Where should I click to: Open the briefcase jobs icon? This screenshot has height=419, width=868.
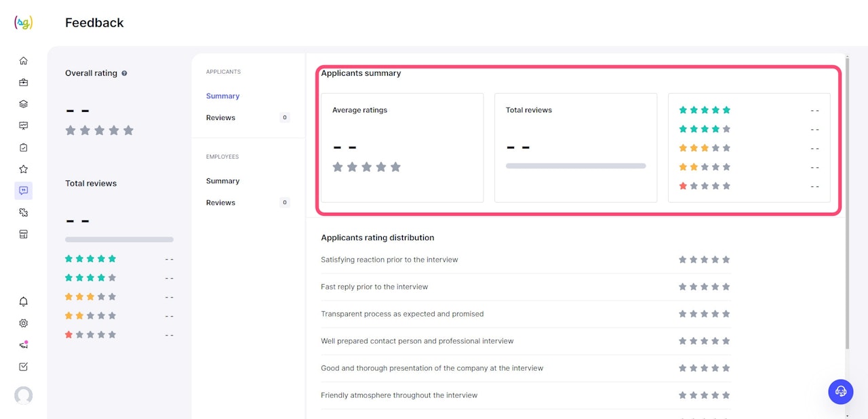click(24, 83)
